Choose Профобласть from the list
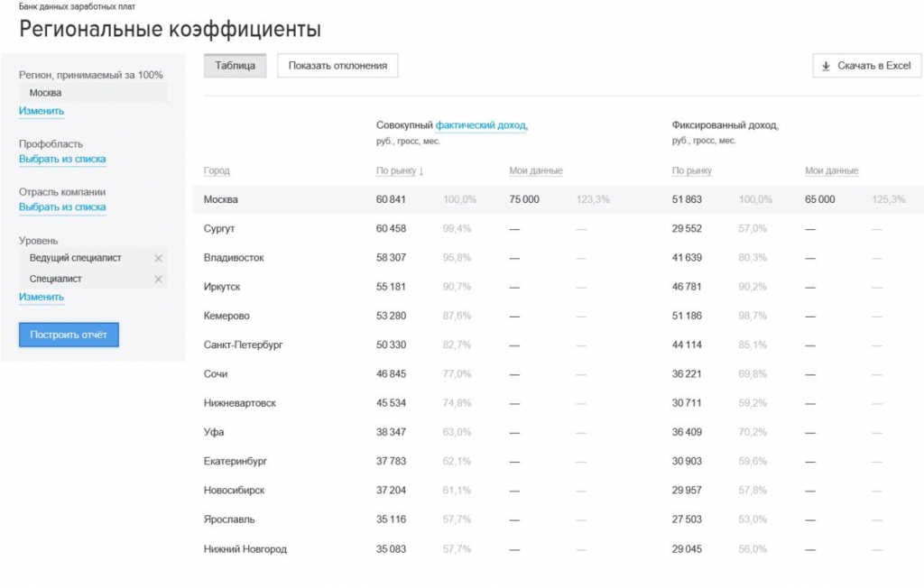The height and width of the screenshot is (588, 924). [x=62, y=160]
